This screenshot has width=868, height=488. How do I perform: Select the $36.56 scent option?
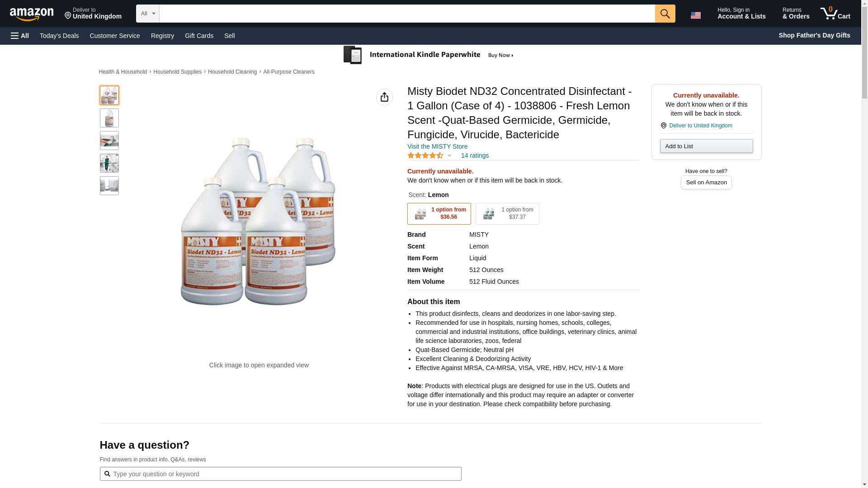pos(439,214)
